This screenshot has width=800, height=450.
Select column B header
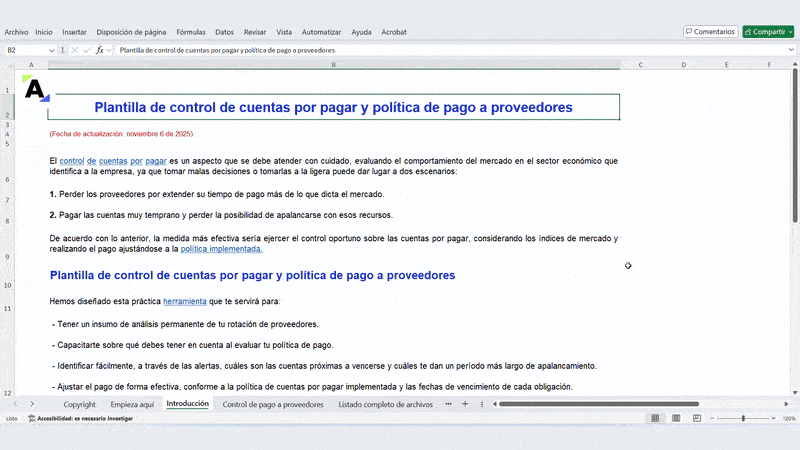[333, 65]
